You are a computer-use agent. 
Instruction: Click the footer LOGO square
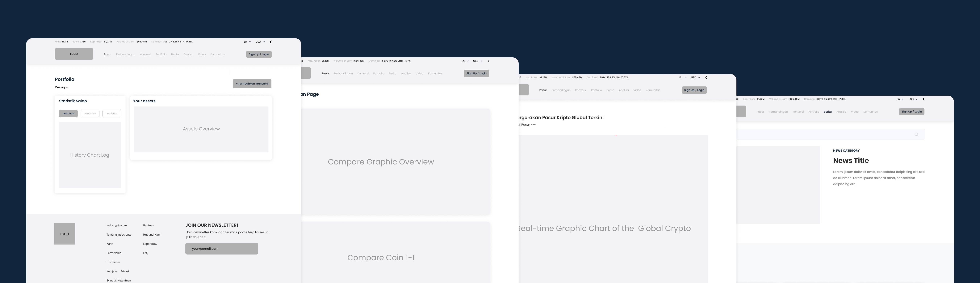click(64, 234)
